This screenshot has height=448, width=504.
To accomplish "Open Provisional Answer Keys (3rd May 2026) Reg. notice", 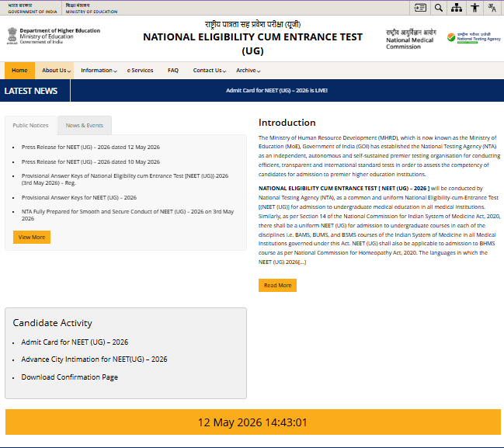I will pyautogui.click(x=125, y=179).
